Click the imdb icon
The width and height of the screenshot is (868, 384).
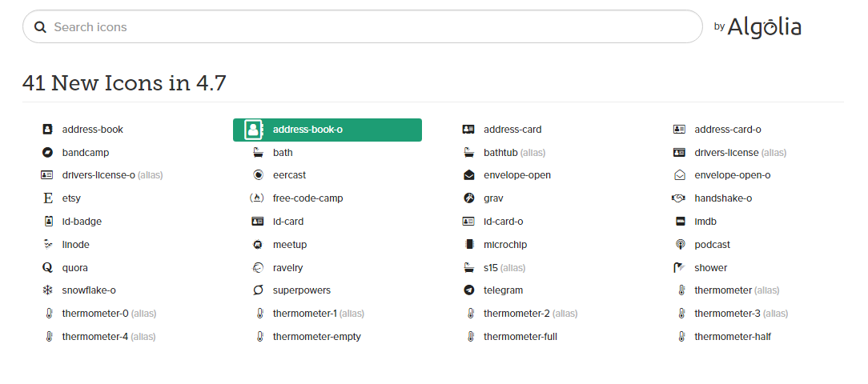coord(679,222)
